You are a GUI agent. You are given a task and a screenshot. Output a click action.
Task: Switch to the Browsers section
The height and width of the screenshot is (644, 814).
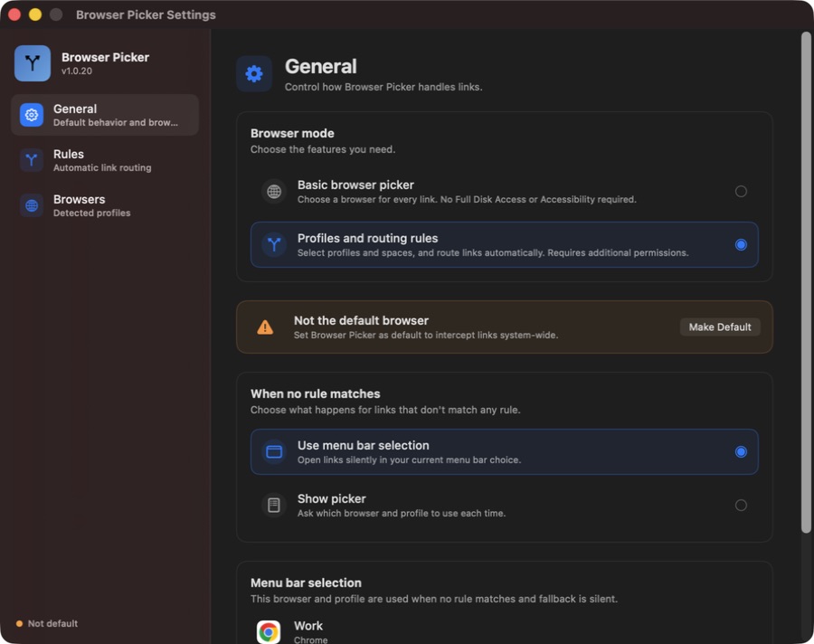click(105, 205)
